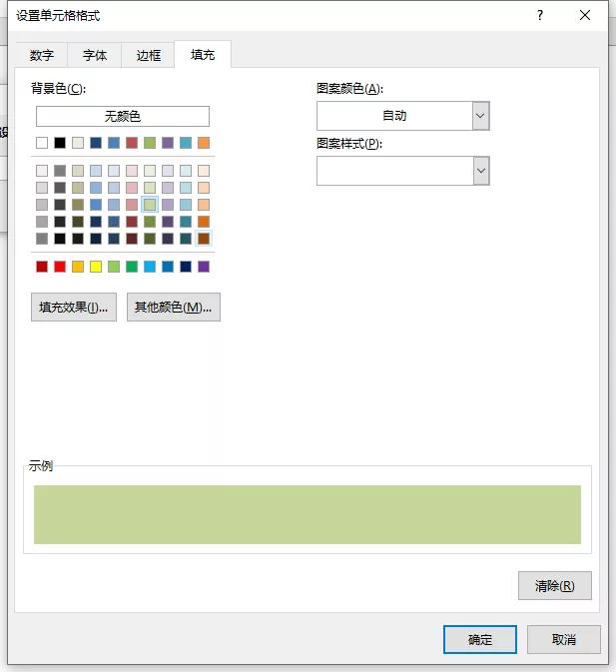Viewport: 616px width, 672px height.
Task: Choose the orange swatch in the top theme row
Action: pos(204,143)
